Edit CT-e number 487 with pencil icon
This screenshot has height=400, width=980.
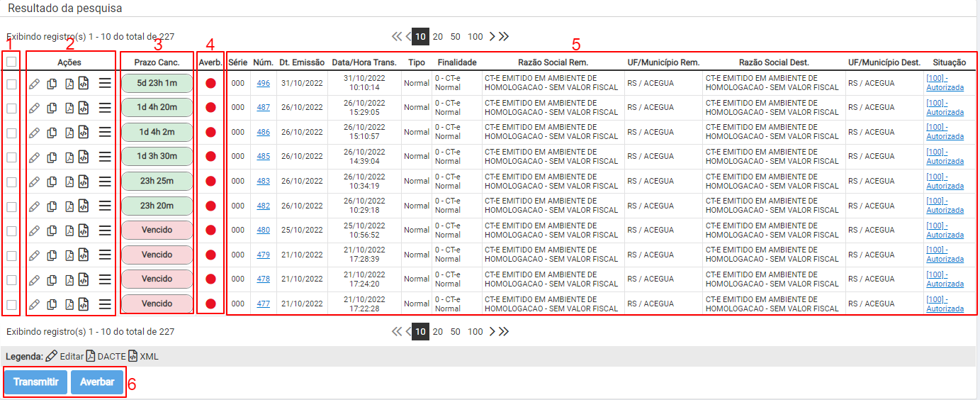[x=34, y=109]
